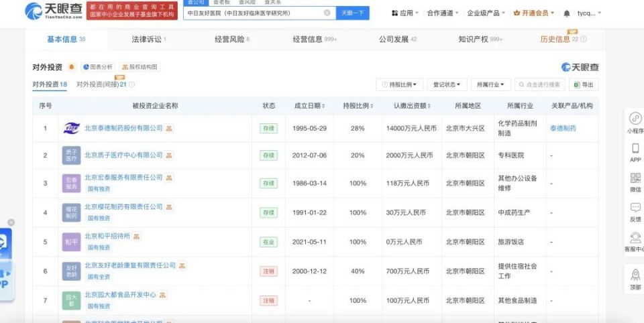The height and width of the screenshot is (323, 644).
Task: Click the 天眼查 logo in header
Action: pyautogui.click(x=54, y=11)
